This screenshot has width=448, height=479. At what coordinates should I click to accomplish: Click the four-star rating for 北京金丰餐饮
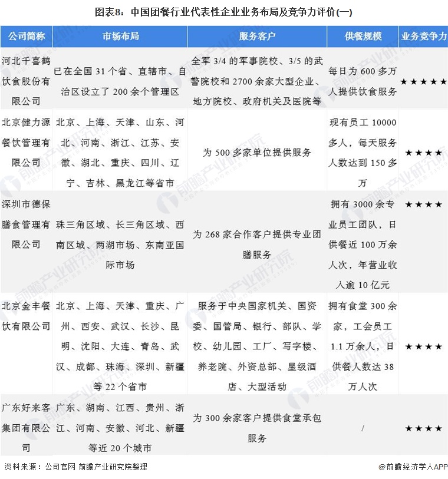pos(424,346)
